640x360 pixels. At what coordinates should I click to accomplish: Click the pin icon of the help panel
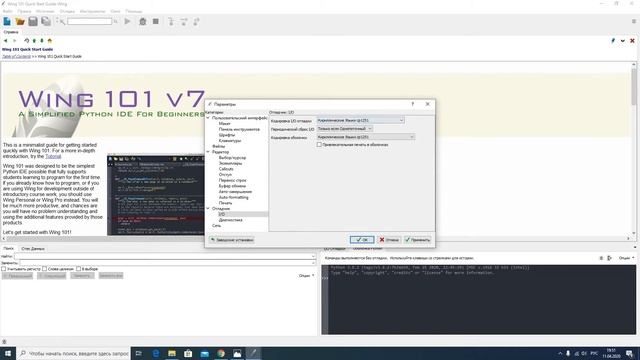(613, 41)
